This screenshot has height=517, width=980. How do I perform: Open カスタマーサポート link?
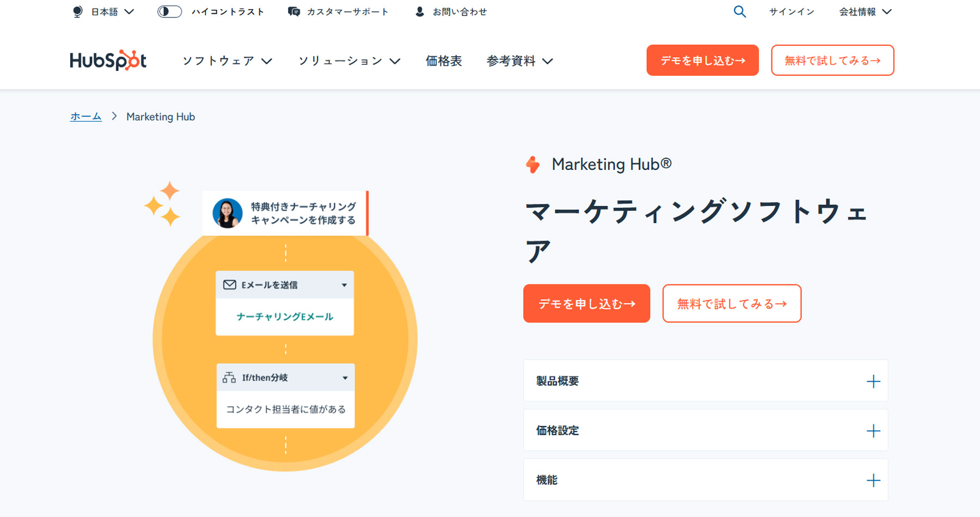[x=347, y=11]
